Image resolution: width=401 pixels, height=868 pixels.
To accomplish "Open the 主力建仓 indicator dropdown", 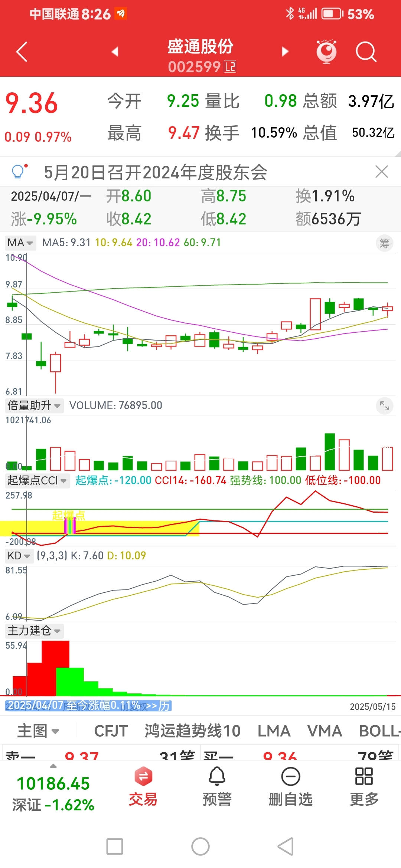I will [x=34, y=631].
